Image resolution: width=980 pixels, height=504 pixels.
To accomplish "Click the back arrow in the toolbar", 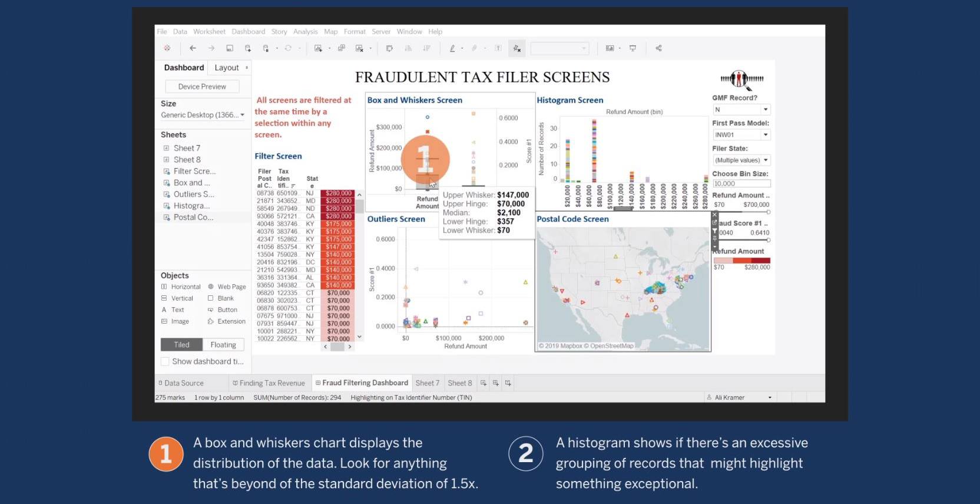I will point(193,48).
